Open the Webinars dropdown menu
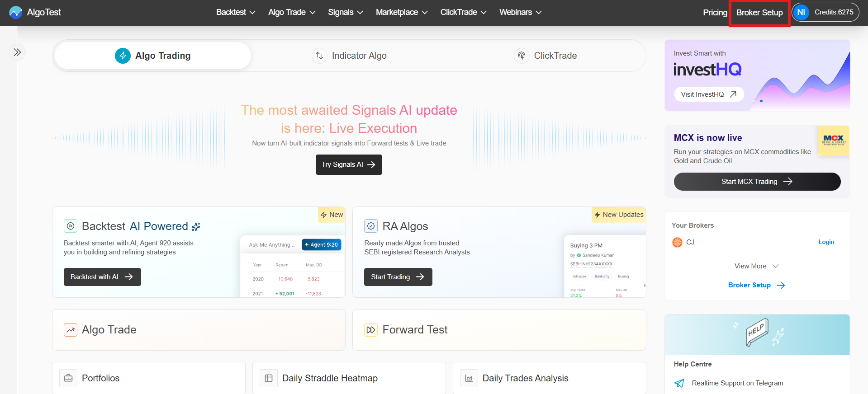 click(520, 12)
